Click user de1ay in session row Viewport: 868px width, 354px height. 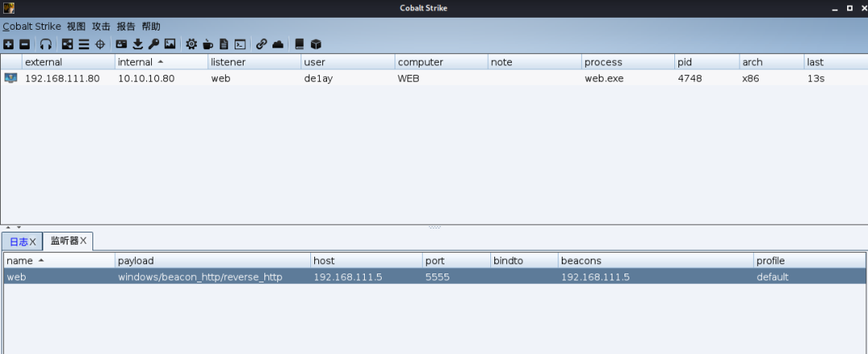[x=318, y=79]
